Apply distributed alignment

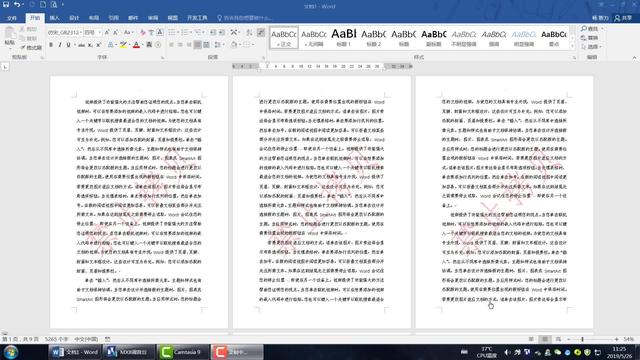tap(206, 45)
